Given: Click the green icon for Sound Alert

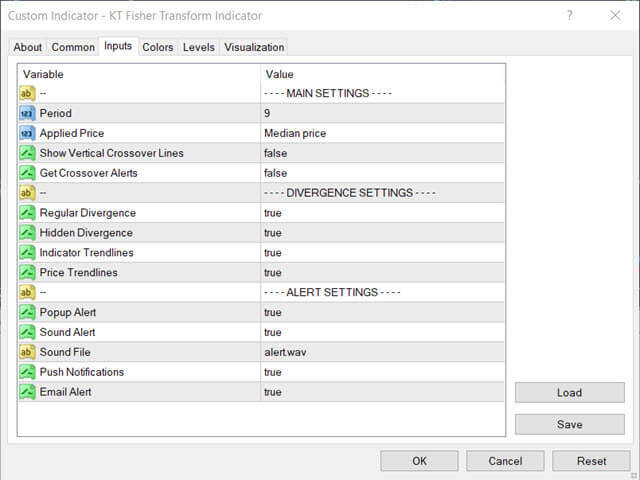Looking at the screenshot, I should (27, 332).
